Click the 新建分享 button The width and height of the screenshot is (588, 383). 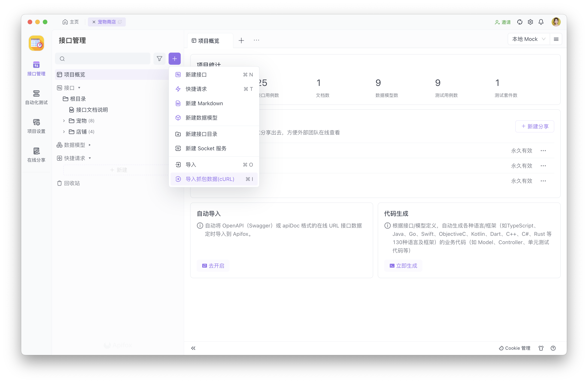(534, 126)
